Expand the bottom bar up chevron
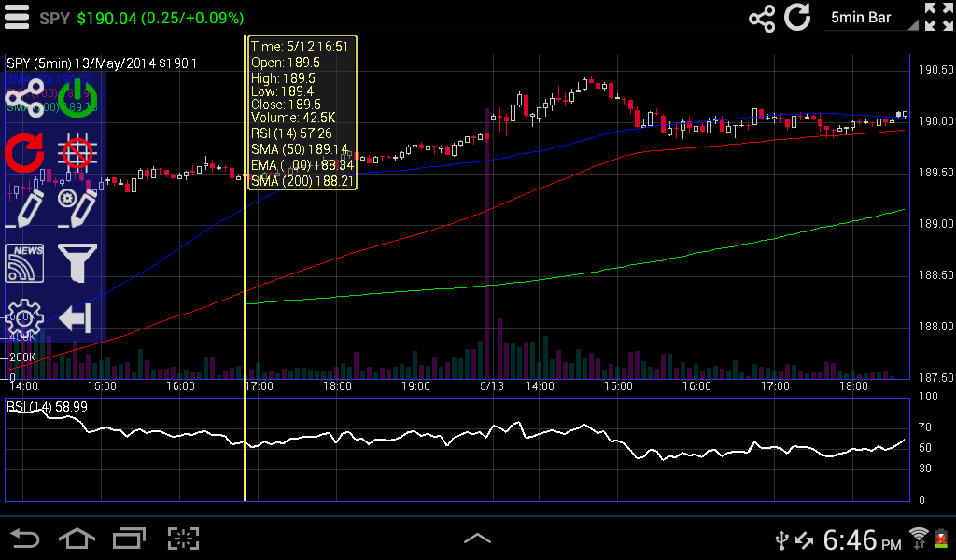The height and width of the screenshot is (560, 956). point(477,538)
